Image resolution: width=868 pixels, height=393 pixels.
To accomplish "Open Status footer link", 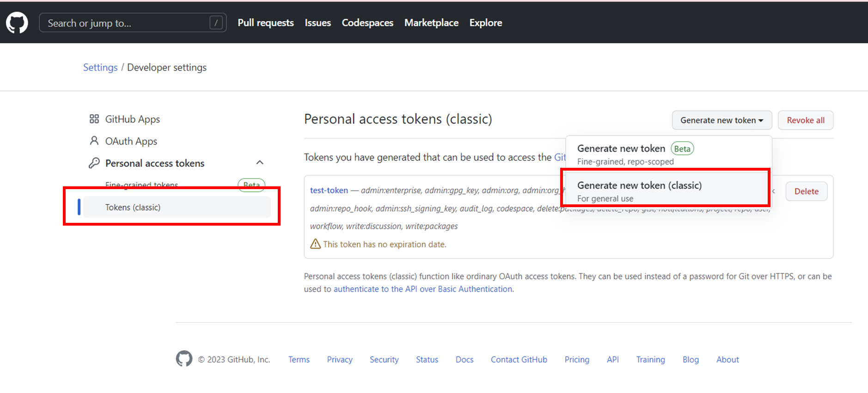I will click(427, 359).
